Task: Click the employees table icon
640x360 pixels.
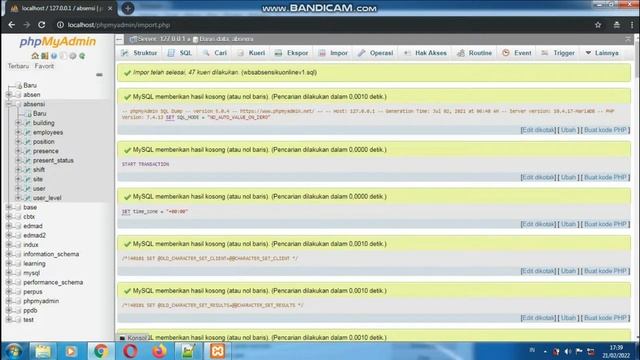Action: pyautogui.click(x=28, y=132)
